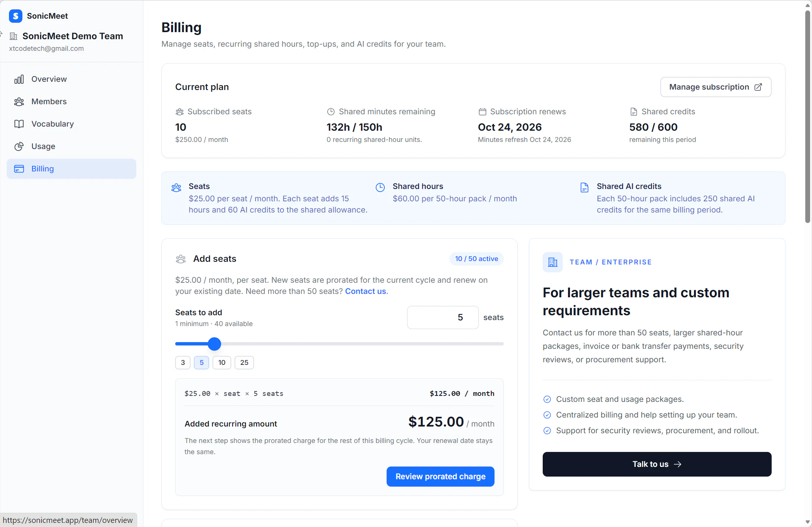Choose the 5 seats preset

click(x=201, y=363)
